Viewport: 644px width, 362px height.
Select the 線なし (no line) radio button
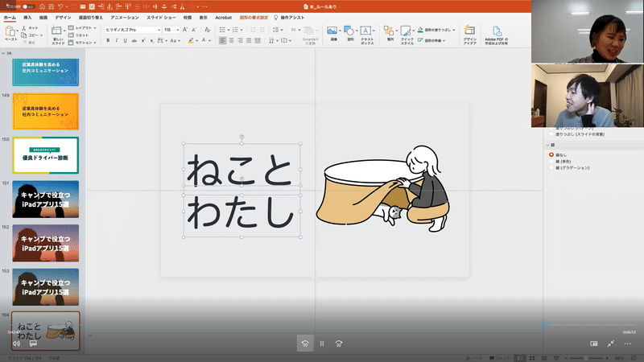pyautogui.click(x=551, y=154)
